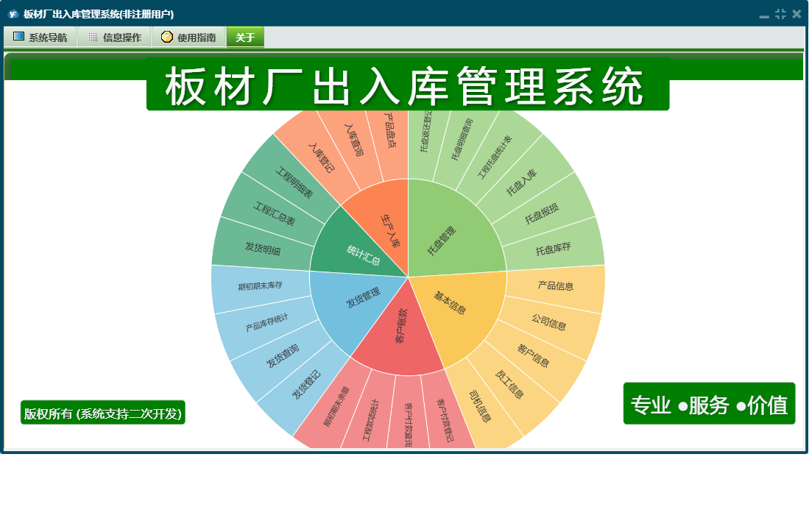Open 公司信息 segment

point(549,322)
